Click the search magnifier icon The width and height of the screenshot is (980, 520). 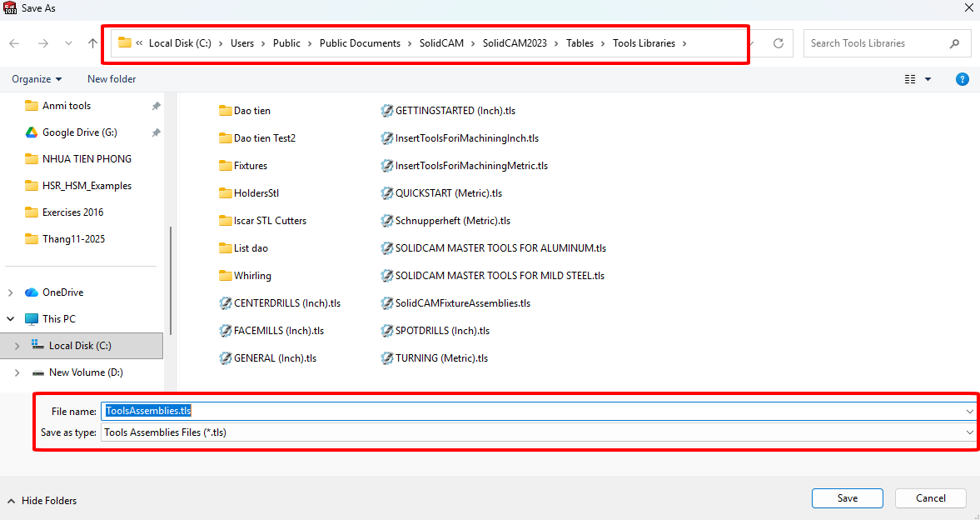click(955, 43)
